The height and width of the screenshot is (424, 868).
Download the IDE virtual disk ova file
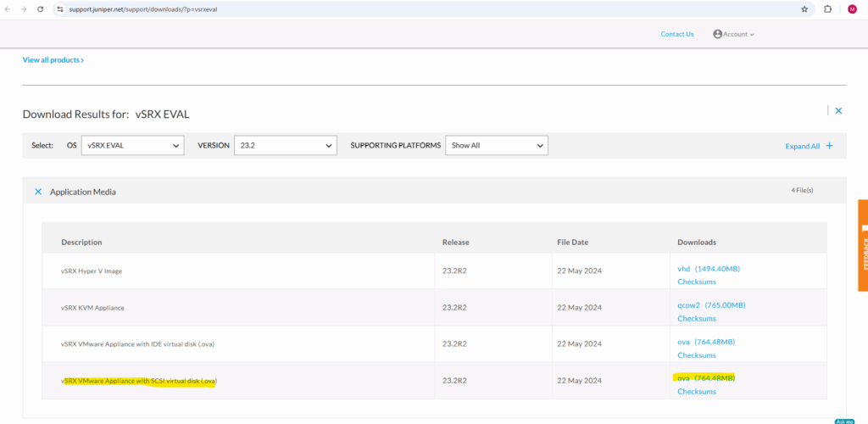coord(706,342)
